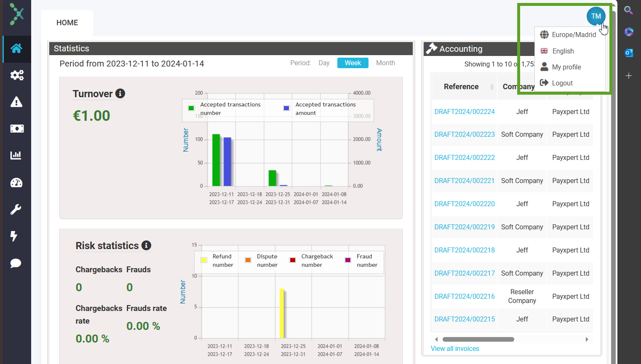Sort invoices by the Reference column

462,86
